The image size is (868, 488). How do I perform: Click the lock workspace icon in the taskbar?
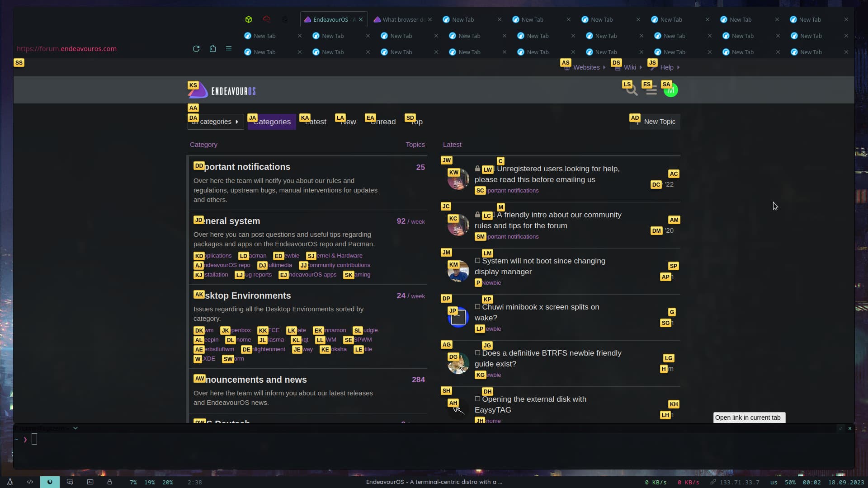pyautogui.click(x=109, y=482)
